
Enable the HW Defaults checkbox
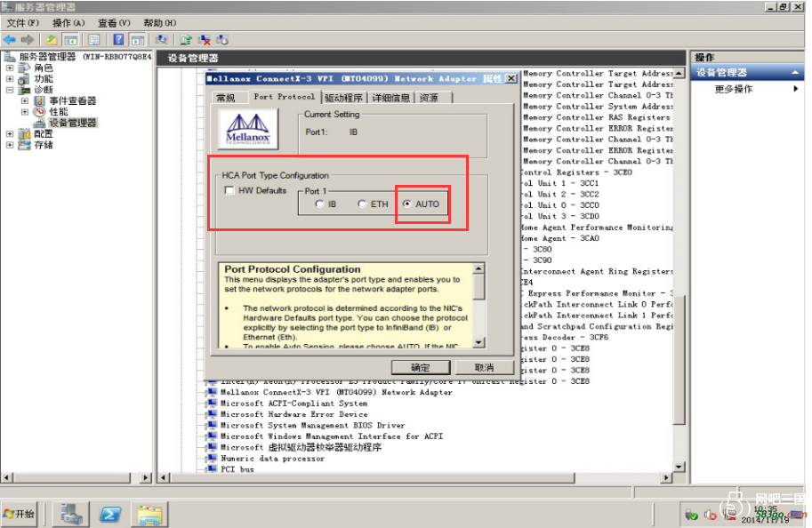229,190
